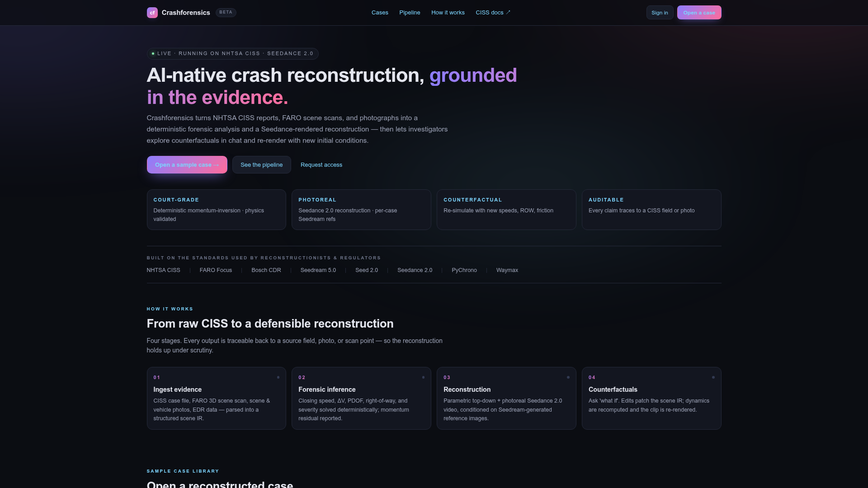The height and width of the screenshot is (488, 868).
Task: Open the Ingest evidence step card title
Action: point(177,389)
